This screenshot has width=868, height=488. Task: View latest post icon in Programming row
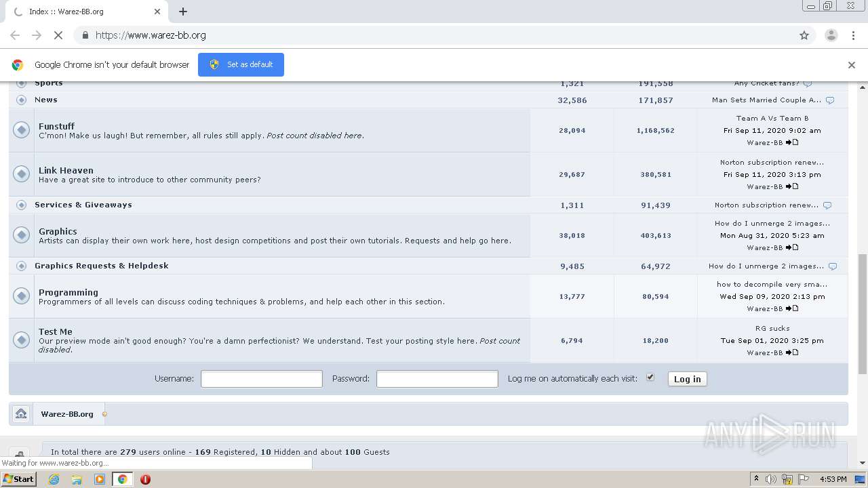[792, 308]
